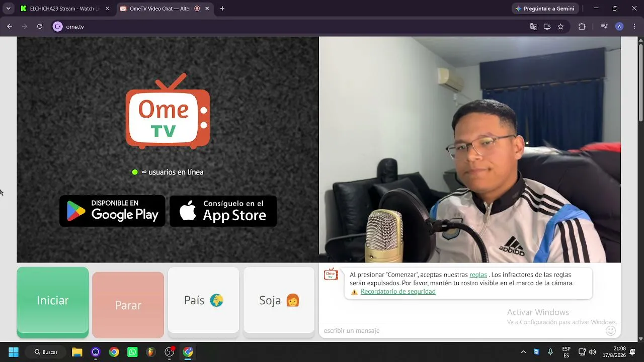Click the Parar stop button

point(128,305)
